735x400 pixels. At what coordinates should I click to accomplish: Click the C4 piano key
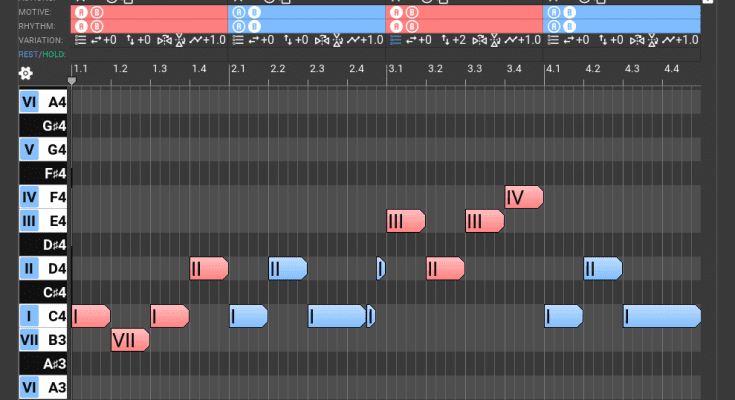[54, 317]
